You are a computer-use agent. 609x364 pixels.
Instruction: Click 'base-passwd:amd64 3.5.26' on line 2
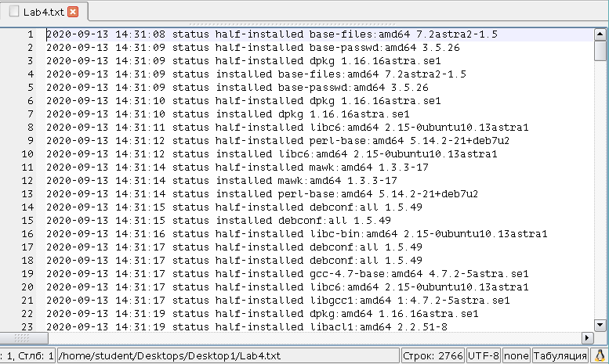pos(385,48)
